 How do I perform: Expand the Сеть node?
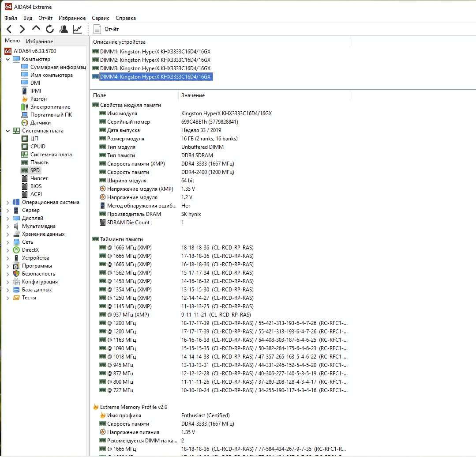click(x=7, y=242)
